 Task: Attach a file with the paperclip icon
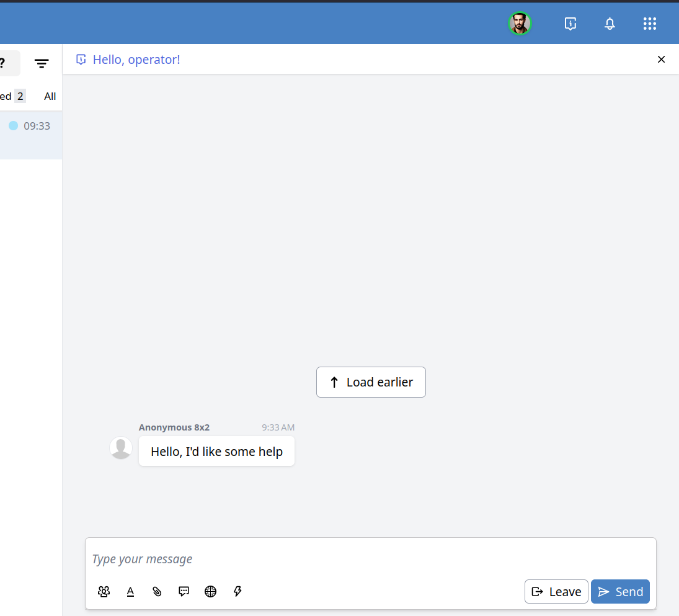[x=157, y=592]
